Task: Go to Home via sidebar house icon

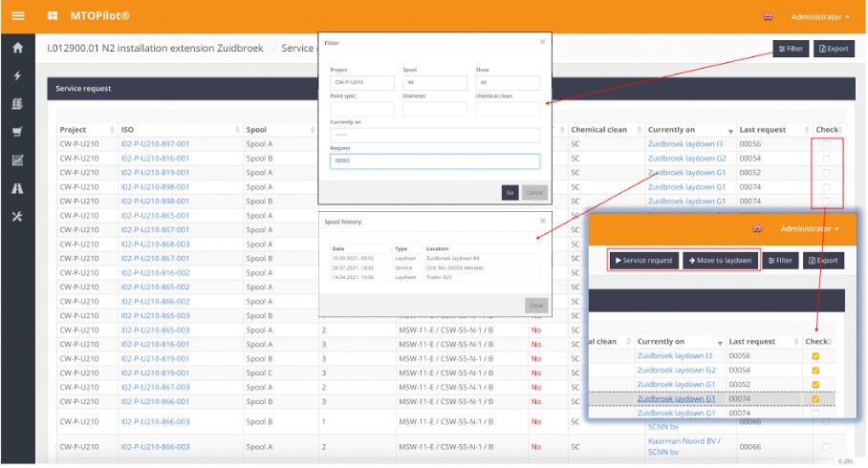Action: 16,47
